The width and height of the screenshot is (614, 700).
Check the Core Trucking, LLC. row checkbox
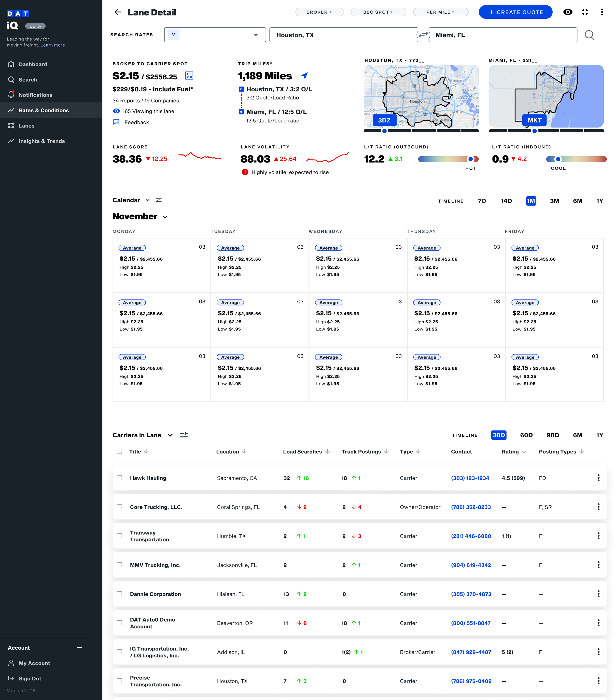click(119, 507)
